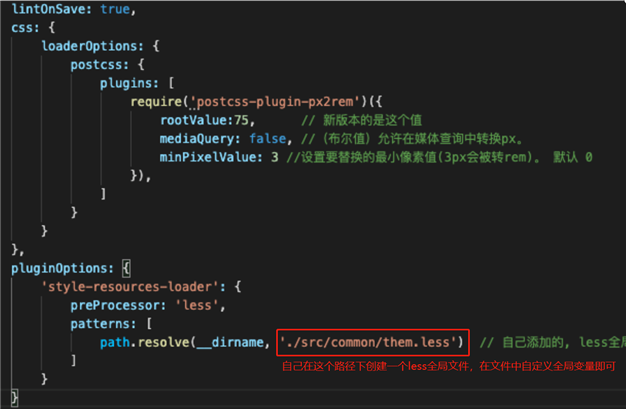Select the 'true' value after lintOnSave
The height and width of the screenshot is (409, 626).
click(x=115, y=9)
